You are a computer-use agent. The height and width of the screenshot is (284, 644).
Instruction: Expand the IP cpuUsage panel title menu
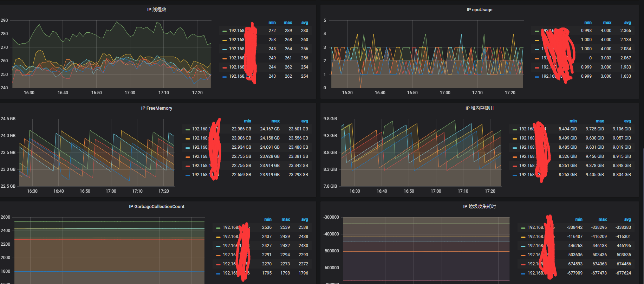pos(479,10)
